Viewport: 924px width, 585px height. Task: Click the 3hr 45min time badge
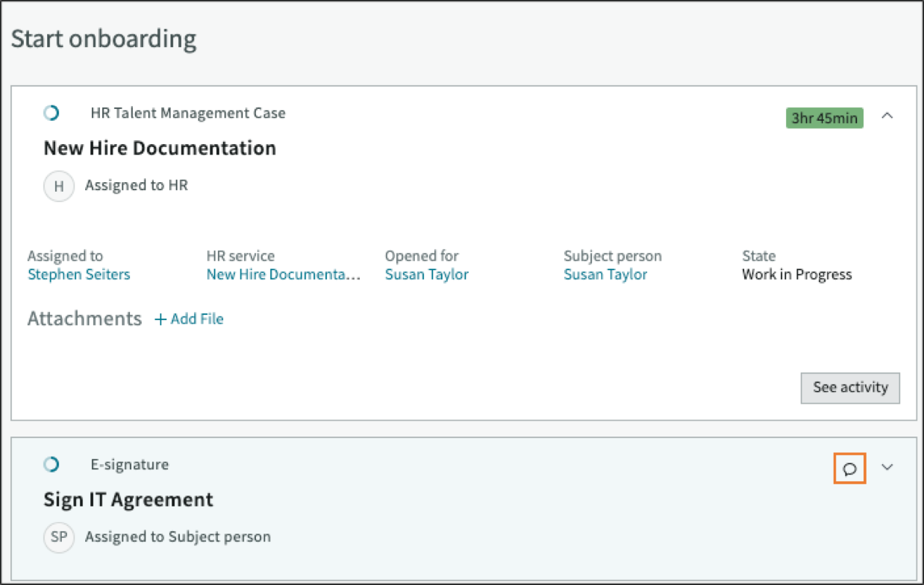click(825, 118)
